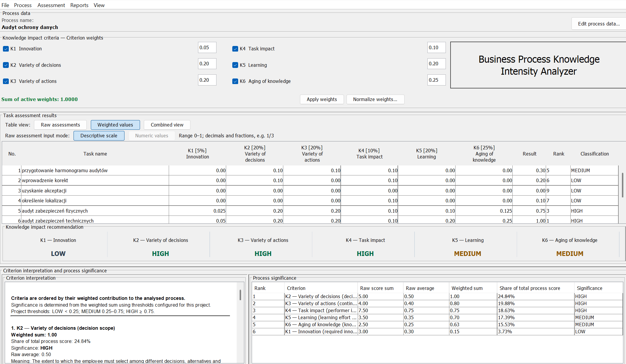
Task: Toggle K5 Learning checkbox
Action: click(235, 65)
